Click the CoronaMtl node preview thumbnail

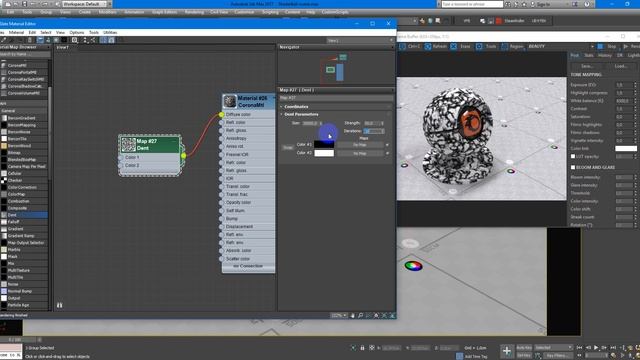(x=230, y=101)
